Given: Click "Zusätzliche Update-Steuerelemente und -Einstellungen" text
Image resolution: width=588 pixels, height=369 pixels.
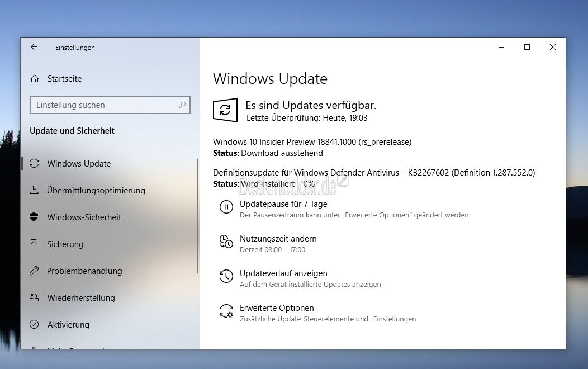Looking at the screenshot, I should [x=328, y=319].
